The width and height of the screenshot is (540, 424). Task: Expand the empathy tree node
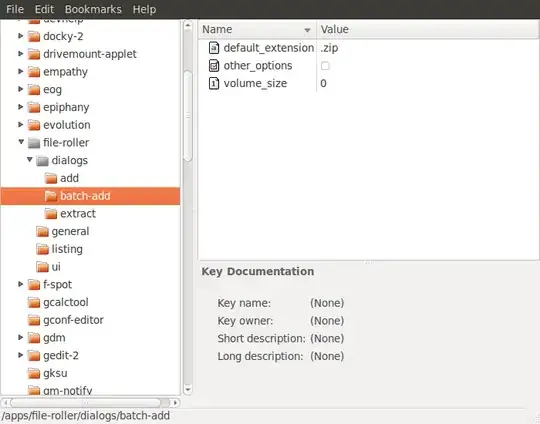(20, 71)
